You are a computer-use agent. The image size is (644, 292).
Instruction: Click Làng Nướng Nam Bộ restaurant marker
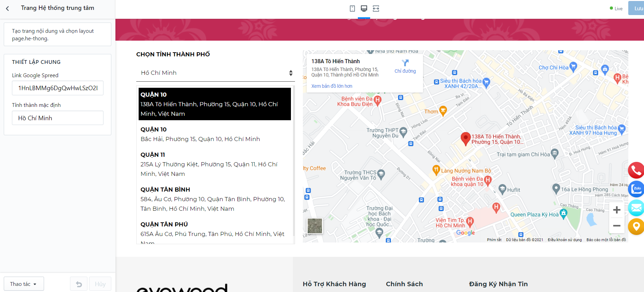[436, 170]
